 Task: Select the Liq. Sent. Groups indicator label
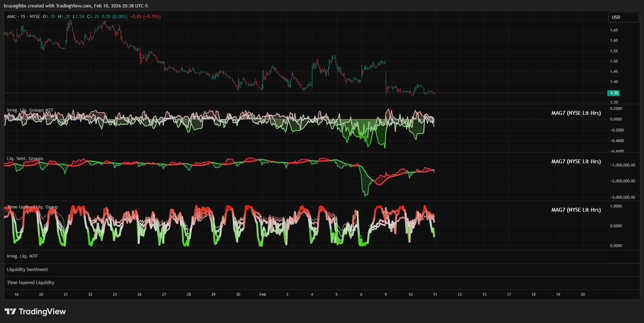click(x=25, y=159)
